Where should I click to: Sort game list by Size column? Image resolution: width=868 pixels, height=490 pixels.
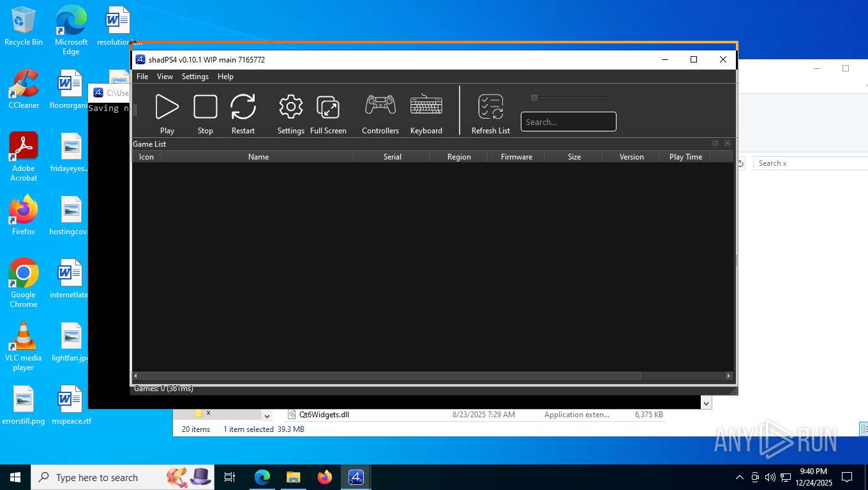coord(574,157)
